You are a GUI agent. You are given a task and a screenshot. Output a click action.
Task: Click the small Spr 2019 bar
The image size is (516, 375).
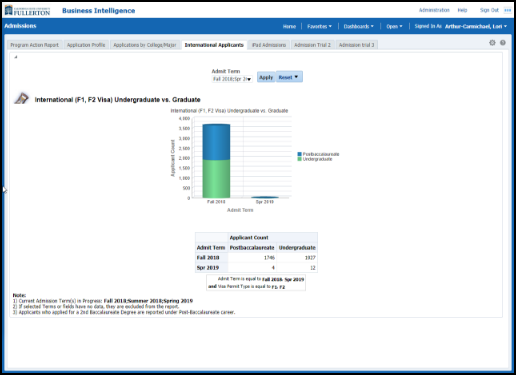tap(265, 197)
